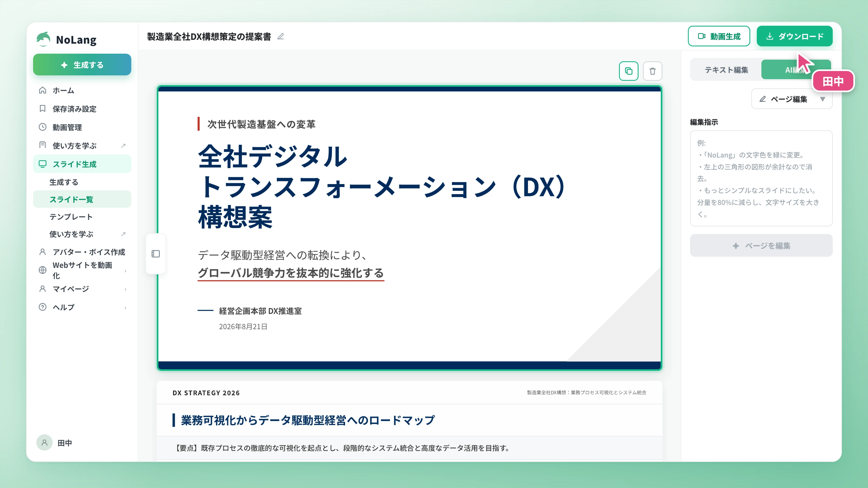The height and width of the screenshot is (488, 868).
Task: Open 保存済み設定 menu item
Action: [82, 109]
